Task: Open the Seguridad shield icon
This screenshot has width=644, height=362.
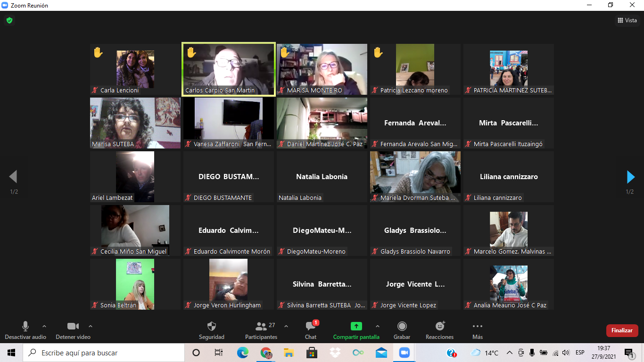Action: click(x=212, y=326)
